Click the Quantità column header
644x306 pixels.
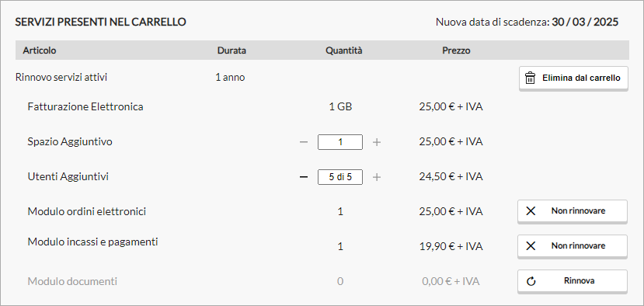pos(344,50)
